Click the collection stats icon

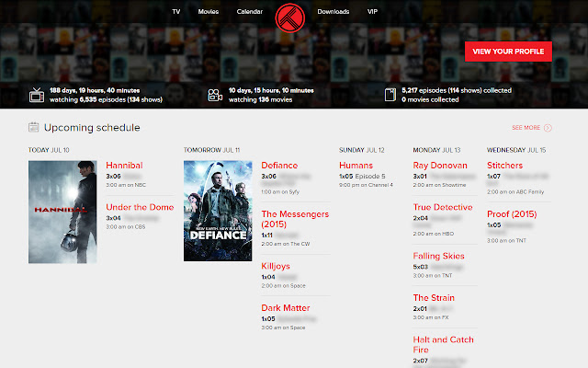tap(390, 95)
